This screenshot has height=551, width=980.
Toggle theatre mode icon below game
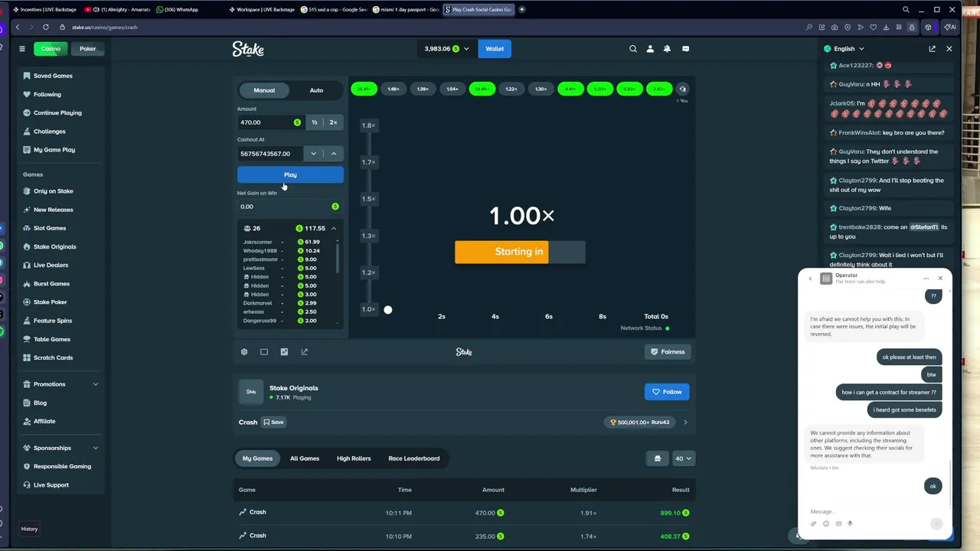tap(264, 352)
